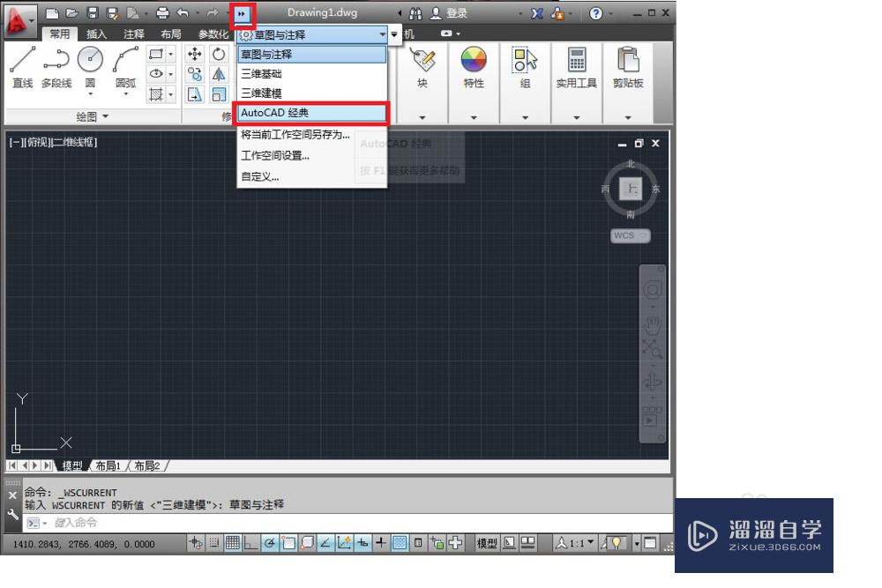Viewport: 882px width, 588px height.
Task: Click the 登录 sign-in button
Action: (450, 13)
